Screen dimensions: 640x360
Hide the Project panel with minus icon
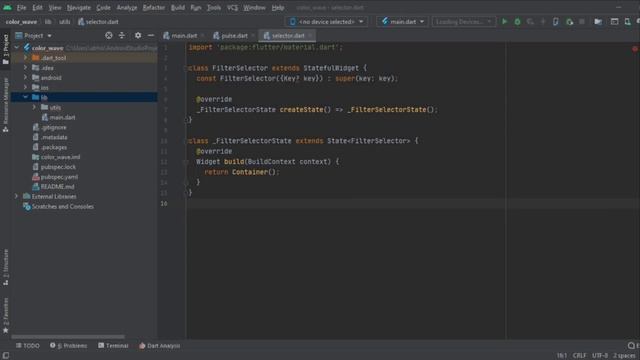151,36
